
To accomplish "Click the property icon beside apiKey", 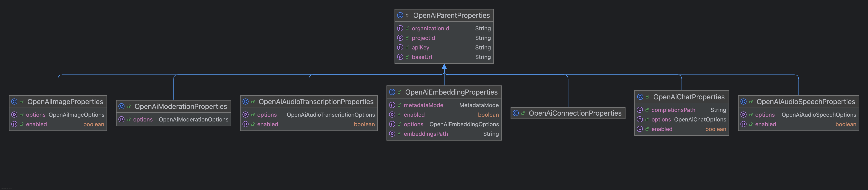I will point(400,47).
